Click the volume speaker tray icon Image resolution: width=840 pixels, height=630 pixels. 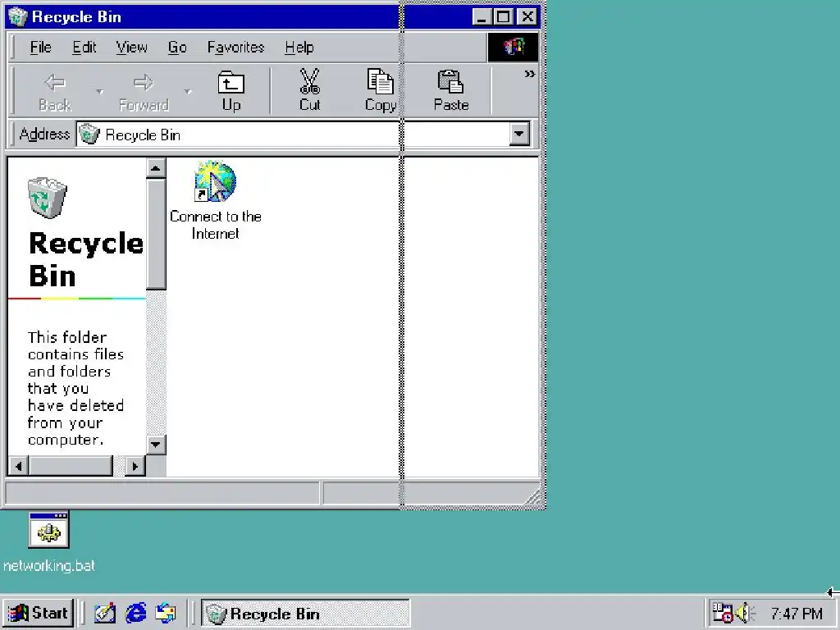745,612
